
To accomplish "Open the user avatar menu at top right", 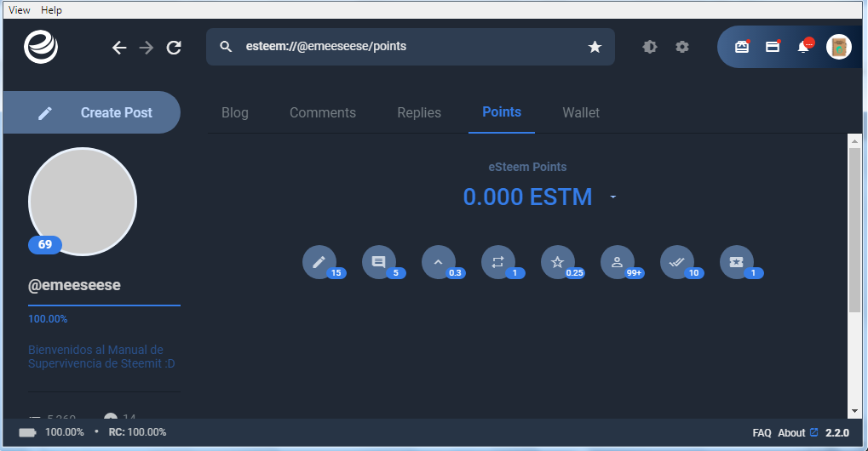I will coord(839,47).
